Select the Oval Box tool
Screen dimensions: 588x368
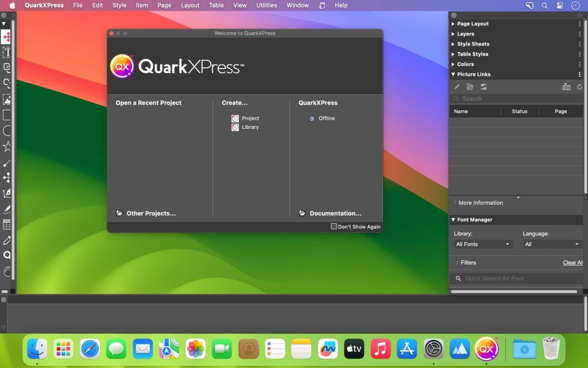7,131
